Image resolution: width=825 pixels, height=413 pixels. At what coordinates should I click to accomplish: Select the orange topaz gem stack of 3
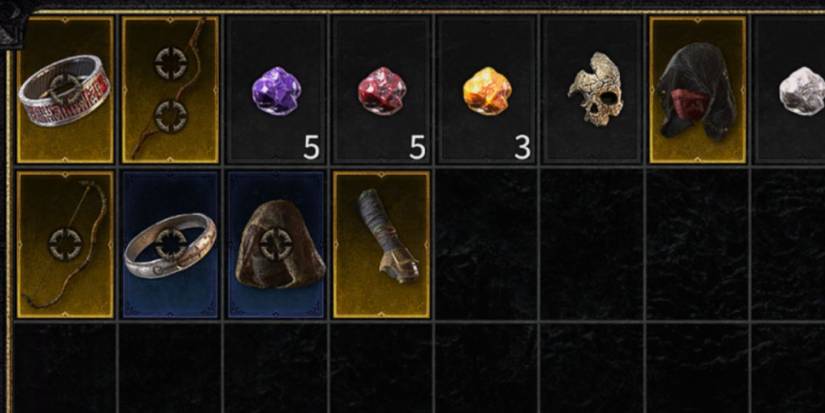tap(487, 89)
